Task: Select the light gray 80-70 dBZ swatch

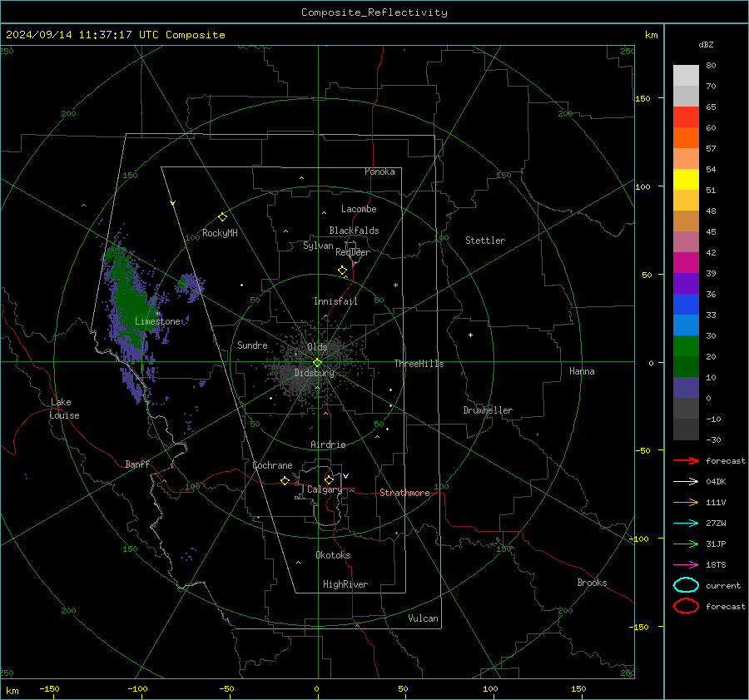Action: pos(686,76)
